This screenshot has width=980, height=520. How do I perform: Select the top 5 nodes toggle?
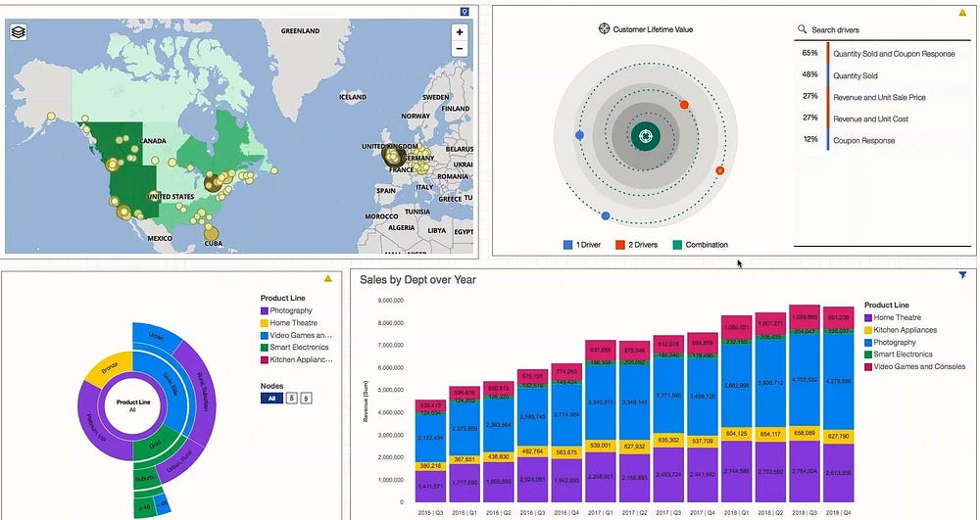click(x=292, y=399)
